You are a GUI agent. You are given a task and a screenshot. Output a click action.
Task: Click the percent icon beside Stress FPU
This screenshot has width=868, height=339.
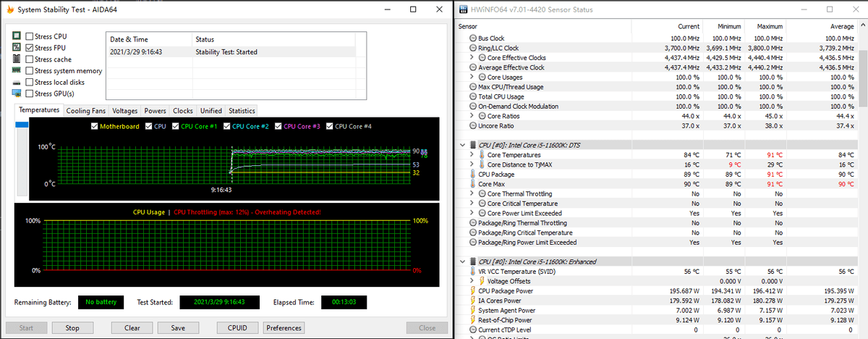click(x=16, y=47)
